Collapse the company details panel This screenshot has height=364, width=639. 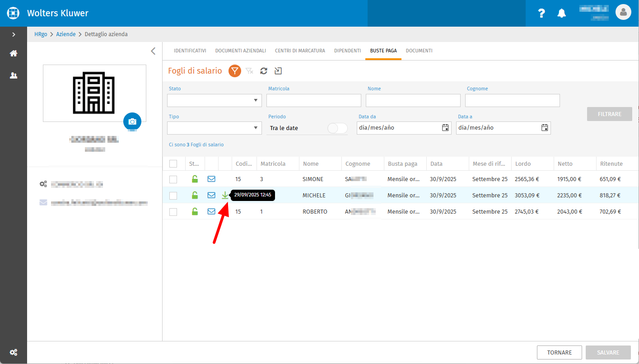[153, 51]
